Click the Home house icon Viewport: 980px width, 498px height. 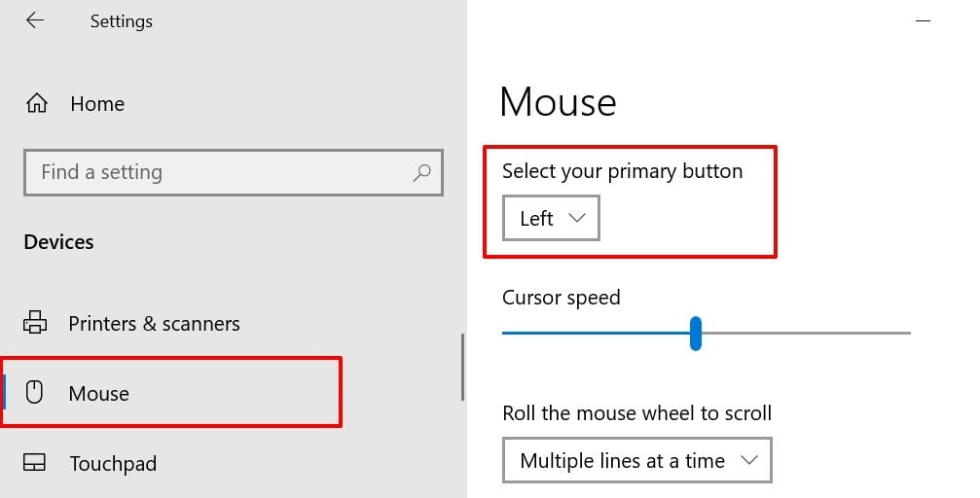point(37,103)
